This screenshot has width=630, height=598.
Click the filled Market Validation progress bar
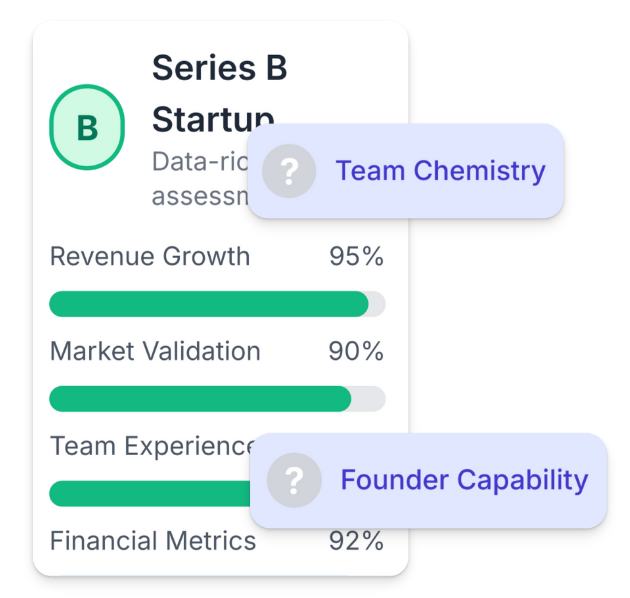click(x=200, y=399)
